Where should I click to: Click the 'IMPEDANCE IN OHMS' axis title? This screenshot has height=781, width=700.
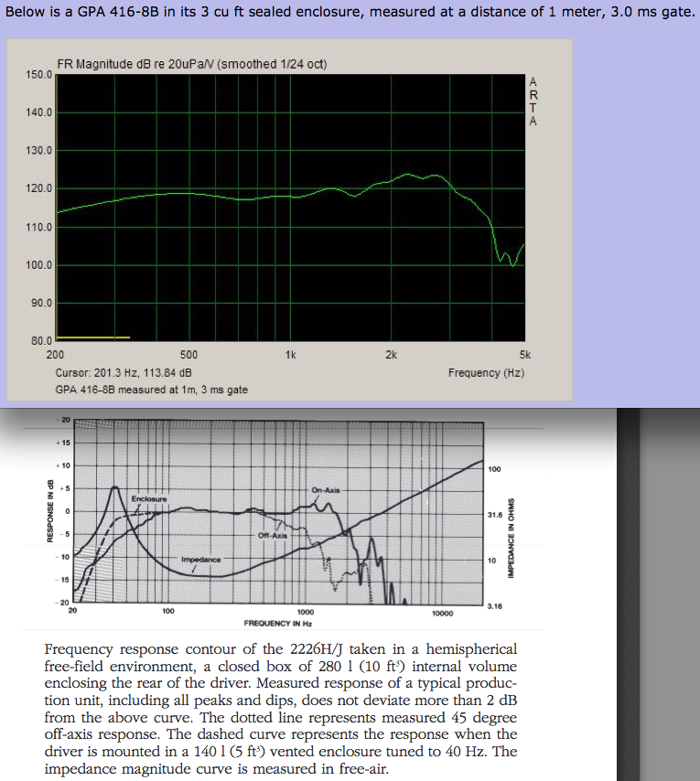pos(511,539)
